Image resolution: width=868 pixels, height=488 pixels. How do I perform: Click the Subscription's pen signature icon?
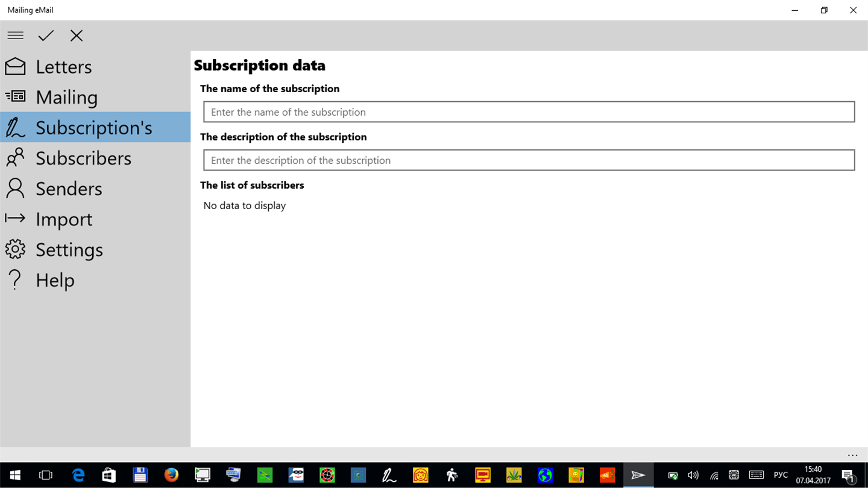click(x=15, y=127)
